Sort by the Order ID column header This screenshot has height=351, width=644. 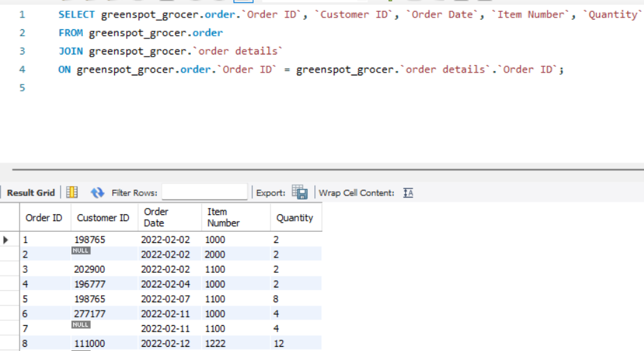click(44, 218)
